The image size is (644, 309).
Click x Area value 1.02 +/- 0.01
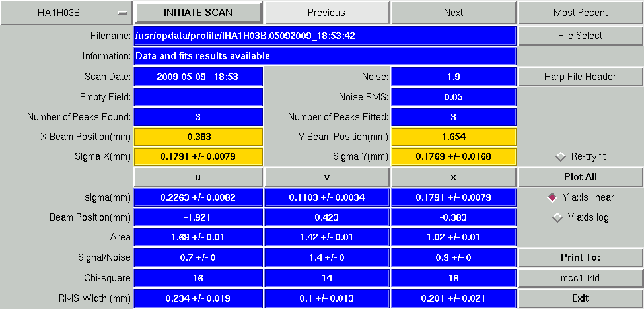tap(453, 237)
